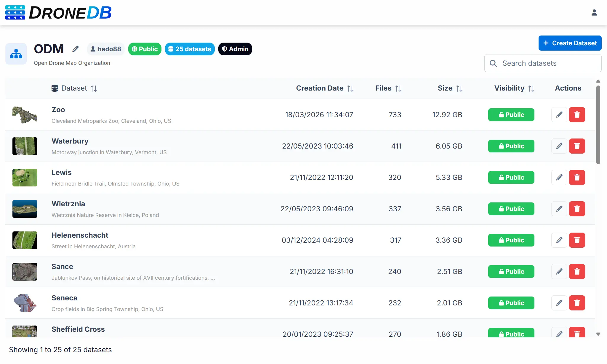607x364 pixels.
Task: Click the organization hierarchy icon
Action: (16, 54)
